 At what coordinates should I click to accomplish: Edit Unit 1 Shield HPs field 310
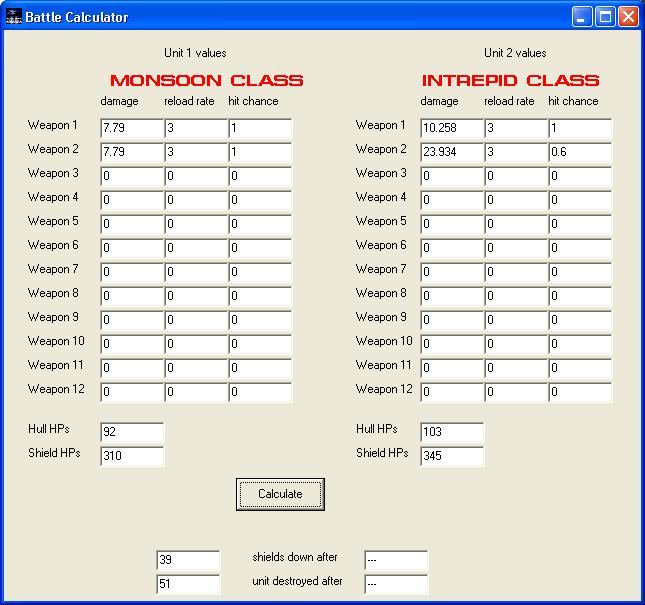point(132,456)
